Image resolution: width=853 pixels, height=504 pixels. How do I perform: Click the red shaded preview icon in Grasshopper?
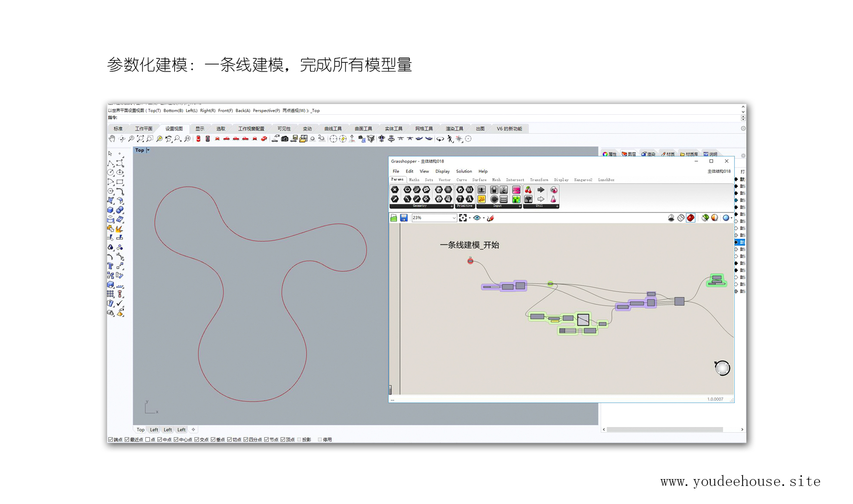pos(690,218)
